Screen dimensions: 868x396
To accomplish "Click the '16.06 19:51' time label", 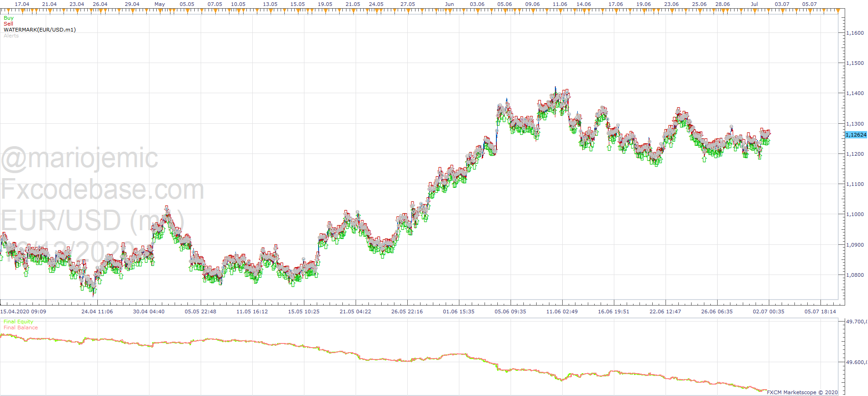I will click(x=613, y=312).
